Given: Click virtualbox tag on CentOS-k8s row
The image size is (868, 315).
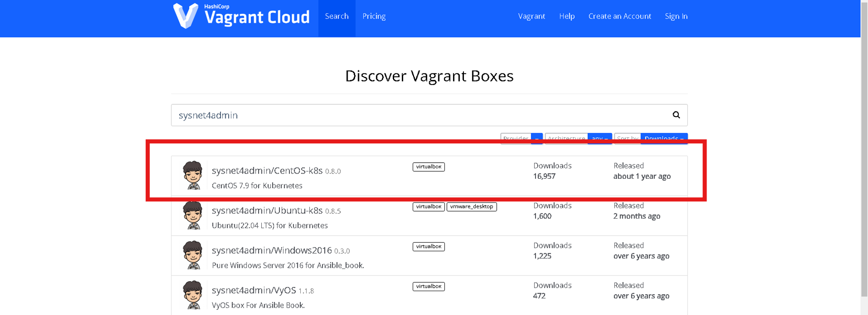Looking at the screenshot, I should 429,167.
